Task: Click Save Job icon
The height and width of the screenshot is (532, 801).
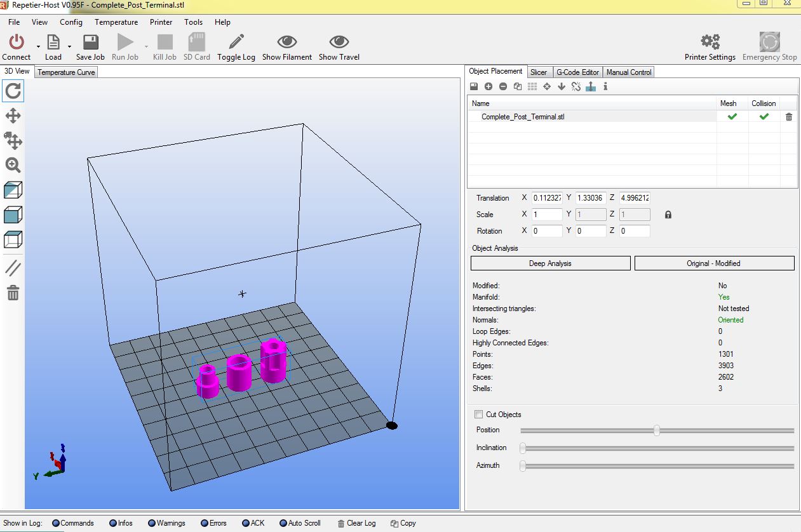Action: click(90, 42)
